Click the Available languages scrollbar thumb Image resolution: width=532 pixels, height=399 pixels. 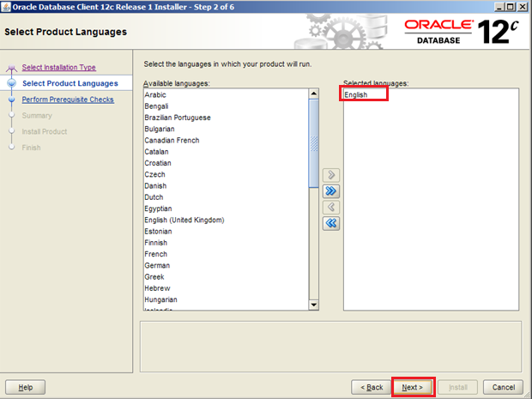click(x=314, y=142)
